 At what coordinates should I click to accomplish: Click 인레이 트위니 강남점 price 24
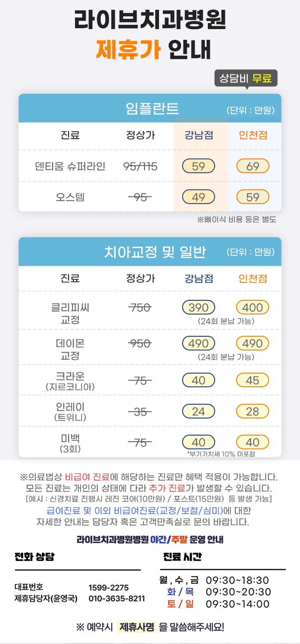tap(198, 411)
